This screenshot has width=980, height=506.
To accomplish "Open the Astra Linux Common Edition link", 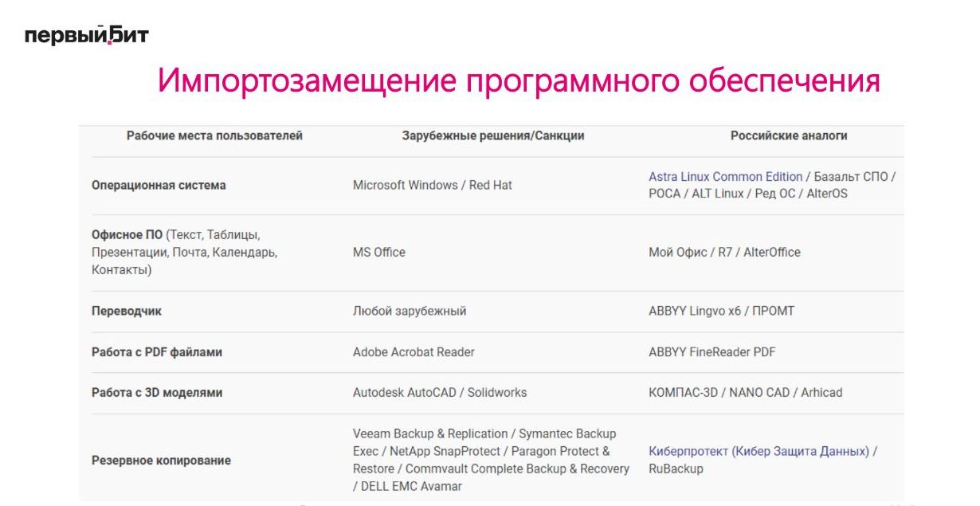I will click(726, 177).
